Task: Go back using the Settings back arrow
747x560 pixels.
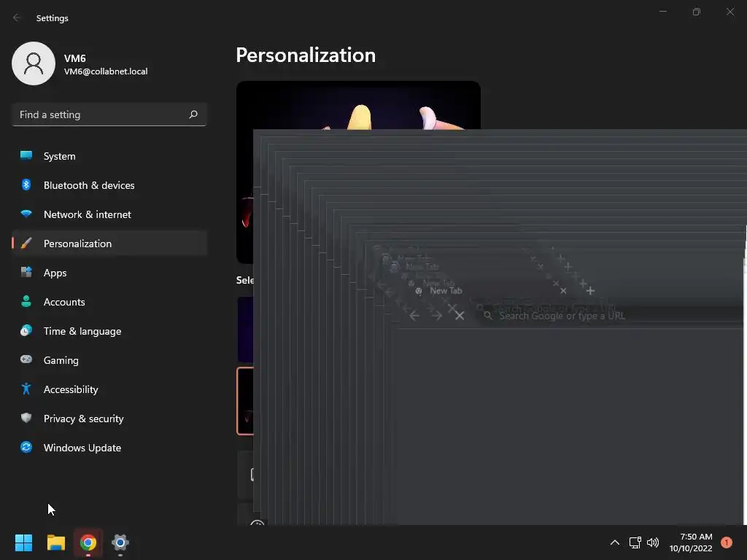Action: [18, 17]
